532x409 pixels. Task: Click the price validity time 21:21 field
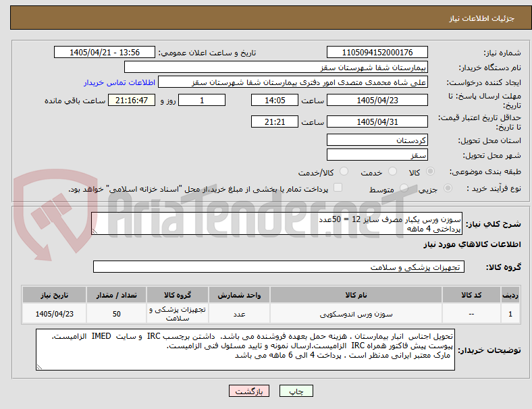click(275, 121)
